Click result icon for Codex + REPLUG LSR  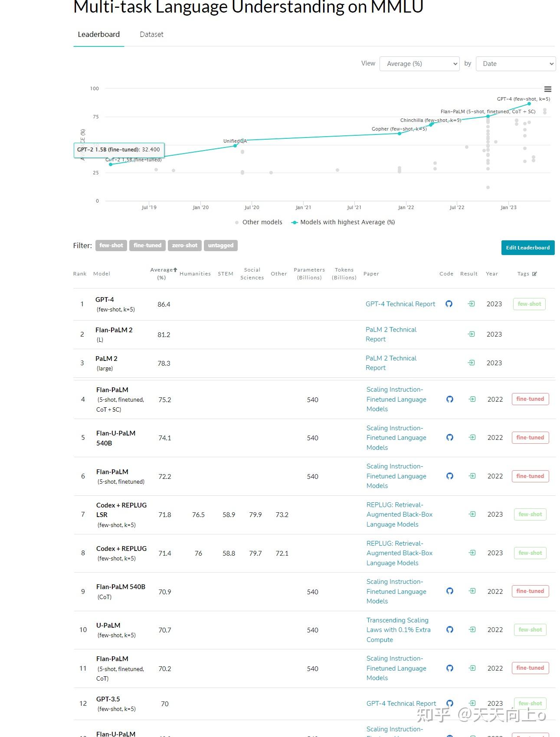click(472, 514)
